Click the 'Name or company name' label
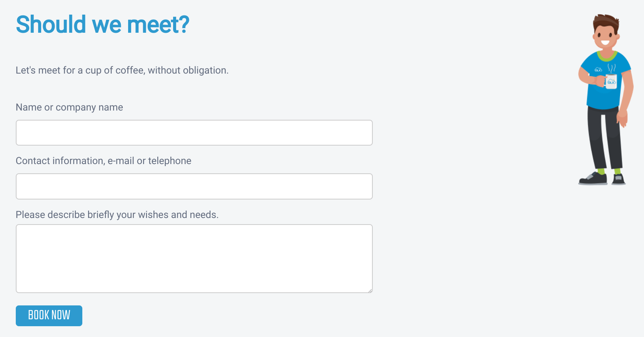 click(x=69, y=107)
